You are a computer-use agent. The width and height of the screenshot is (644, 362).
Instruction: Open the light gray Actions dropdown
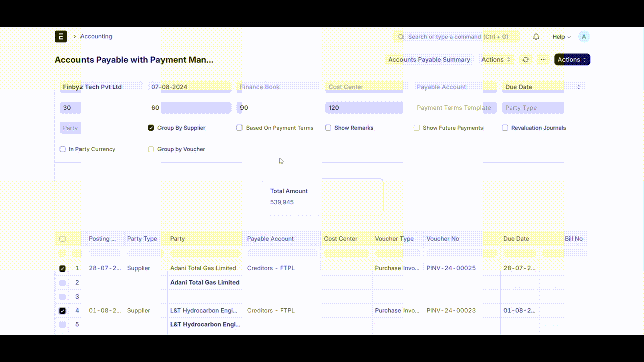click(496, 59)
